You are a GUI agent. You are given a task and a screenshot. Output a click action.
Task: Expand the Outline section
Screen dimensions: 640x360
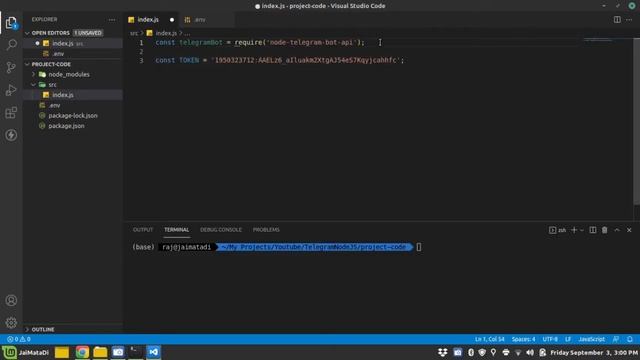(x=43, y=329)
